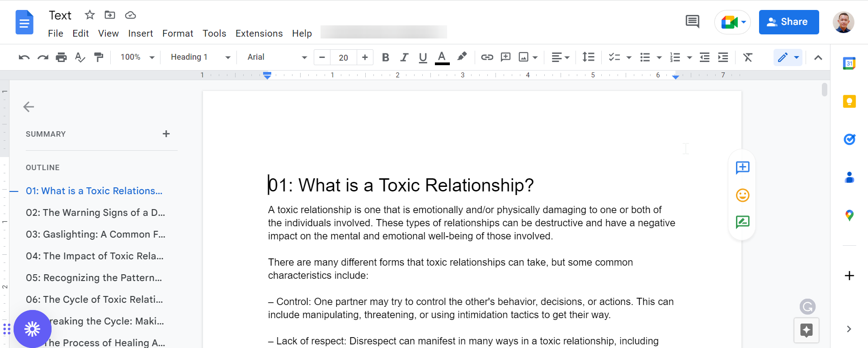
Task: Open the Heading 1 styles dropdown
Action: (x=201, y=57)
